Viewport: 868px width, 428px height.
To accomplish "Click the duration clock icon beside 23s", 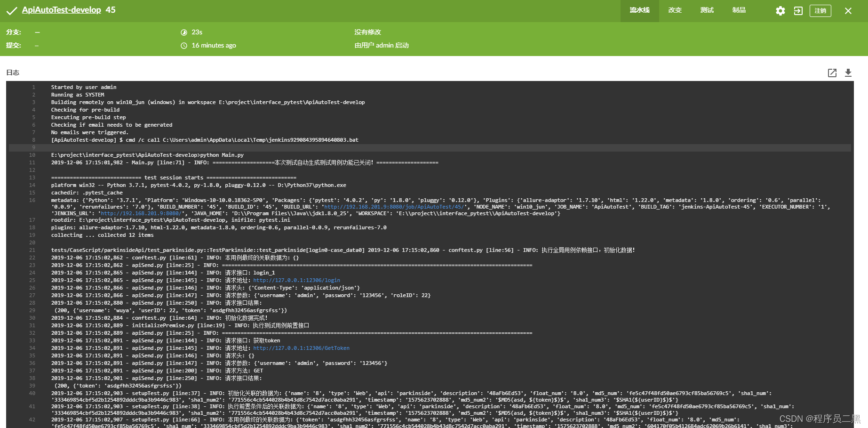I will [x=184, y=32].
